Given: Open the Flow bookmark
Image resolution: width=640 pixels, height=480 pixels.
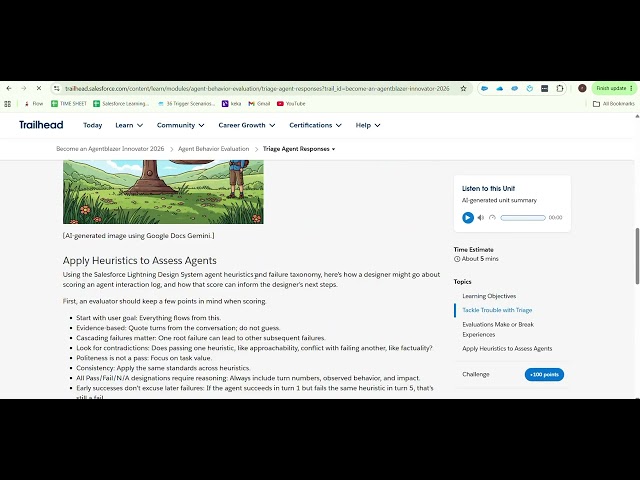Looking at the screenshot, I should [34, 104].
